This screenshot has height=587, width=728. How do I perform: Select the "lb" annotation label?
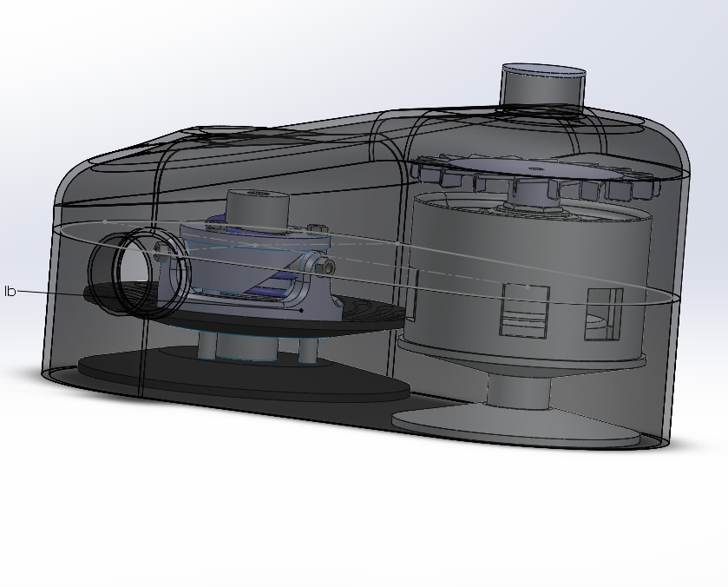click(x=10, y=292)
